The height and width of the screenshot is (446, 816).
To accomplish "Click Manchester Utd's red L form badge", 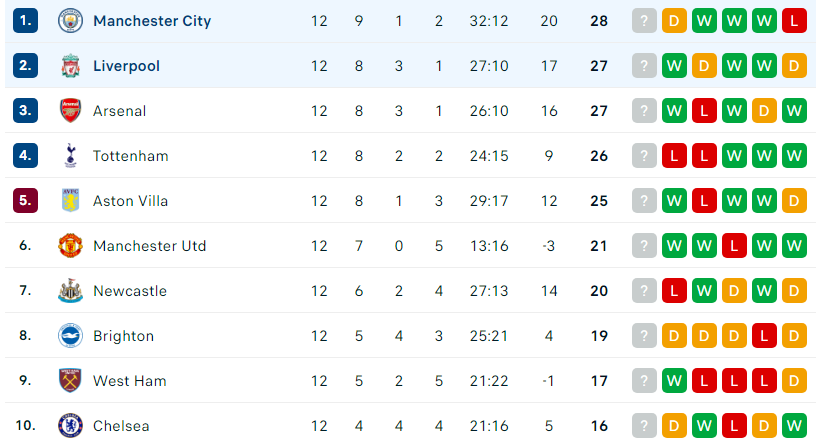I will coord(734,246).
